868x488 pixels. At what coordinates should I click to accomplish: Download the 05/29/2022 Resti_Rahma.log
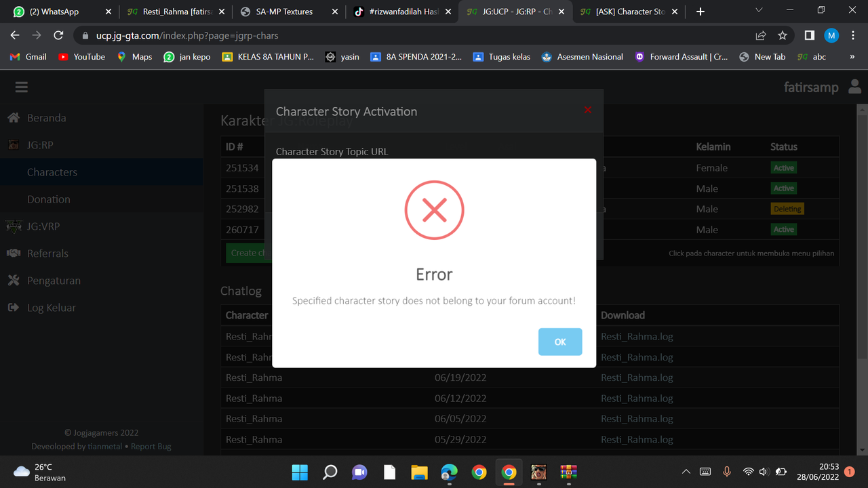(637, 439)
